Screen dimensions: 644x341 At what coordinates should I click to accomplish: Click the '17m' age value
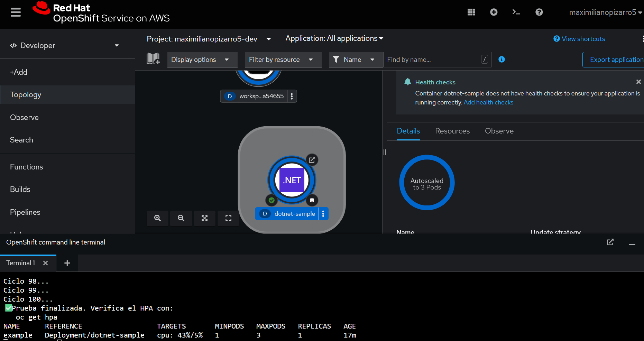(350, 335)
